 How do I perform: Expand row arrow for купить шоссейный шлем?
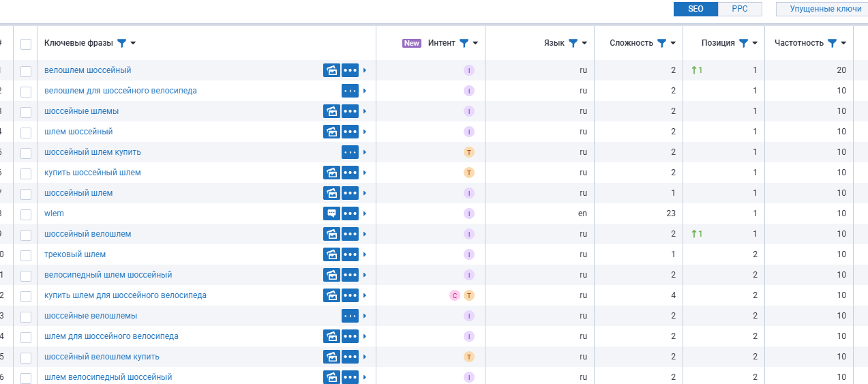coord(365,173)
